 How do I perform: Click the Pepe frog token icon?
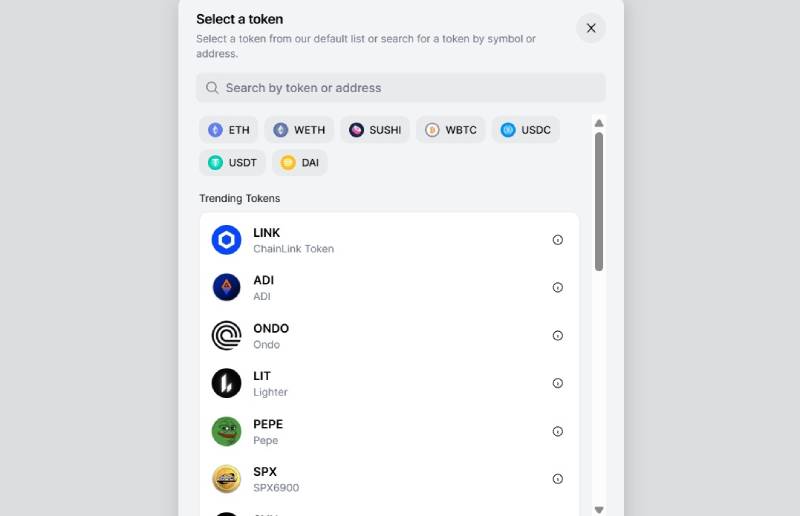tap(227, 431)
